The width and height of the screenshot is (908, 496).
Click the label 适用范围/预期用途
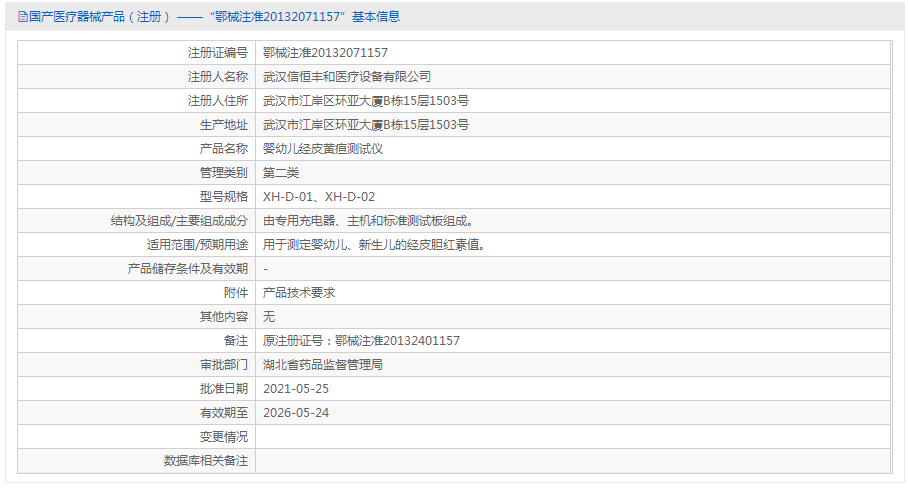197,245
